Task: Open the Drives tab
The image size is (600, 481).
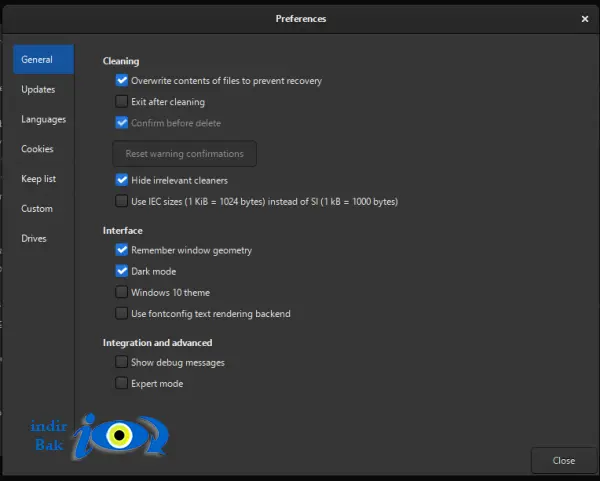Action: [x=34, y=238]
